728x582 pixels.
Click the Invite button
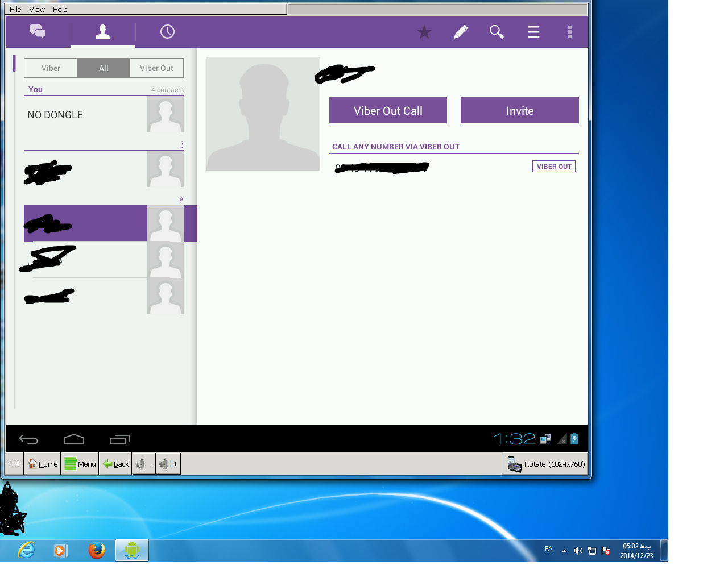point(519,110)
